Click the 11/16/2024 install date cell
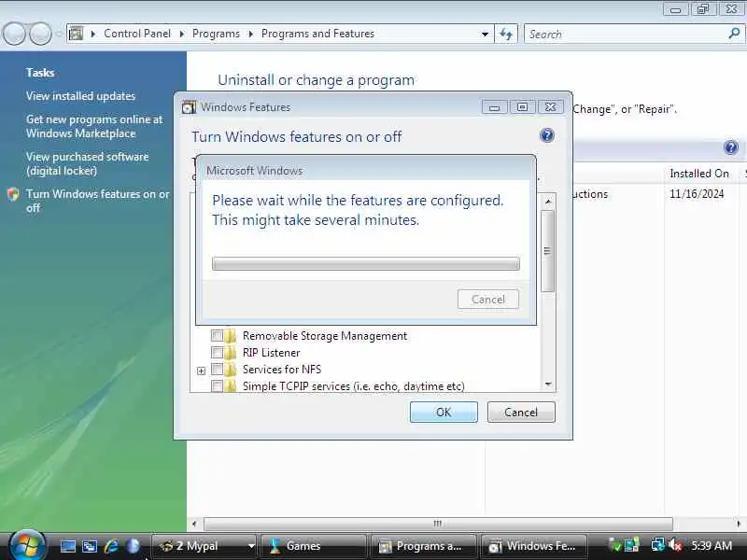This screenshot has width=747, height=560. (x=697, y=194)
